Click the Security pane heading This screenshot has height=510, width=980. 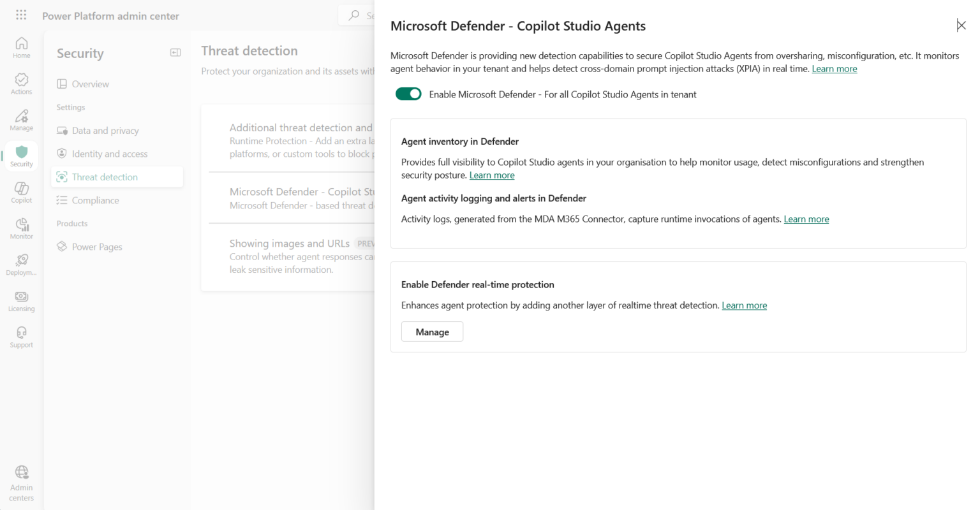pyautogui.click(x=80, y=54)
